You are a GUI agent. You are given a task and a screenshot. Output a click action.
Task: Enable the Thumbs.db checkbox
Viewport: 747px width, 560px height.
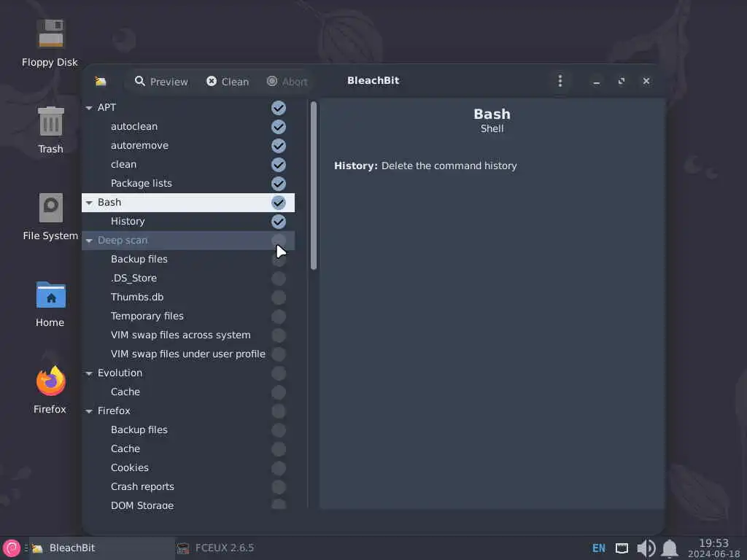pyautogui.click(x=279, y=297)
